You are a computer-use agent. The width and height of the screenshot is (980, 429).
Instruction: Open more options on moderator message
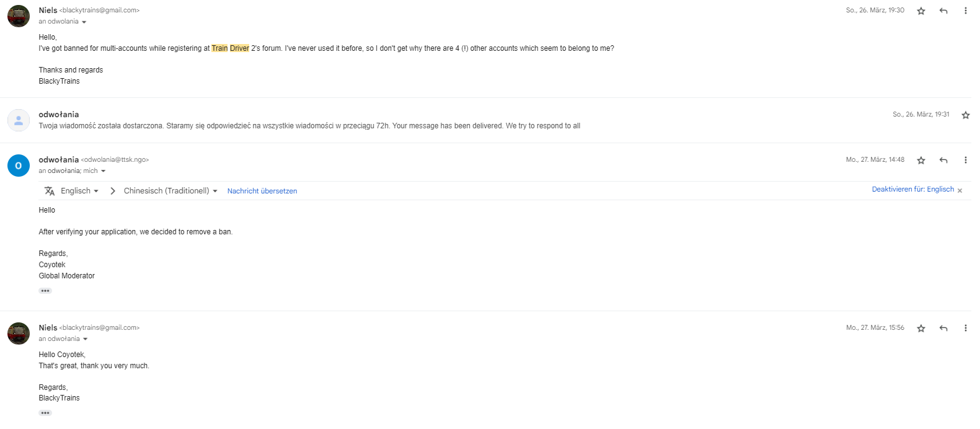965,160
